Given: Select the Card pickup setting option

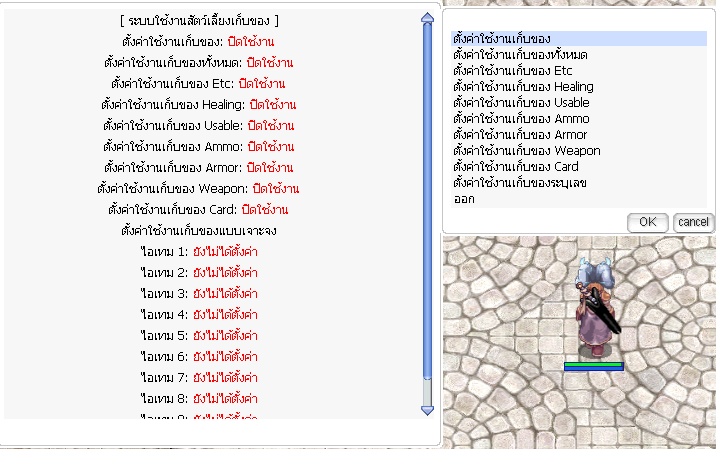Looking at the screenshot, I should click(515, 167).
